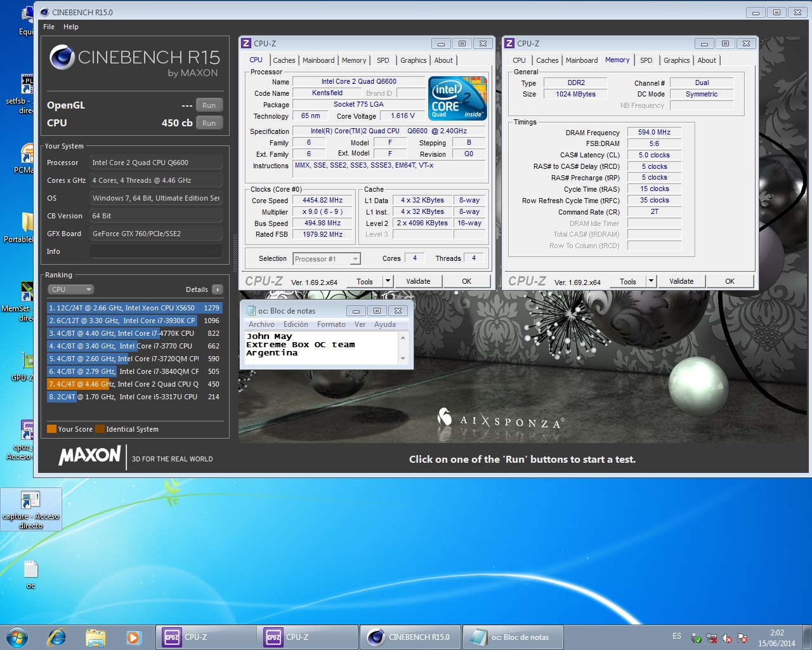Click Validate in right CPU-Z window
The width and height of the screenshot is (812, 650).
pyautogui.click(x=681, y=281)
